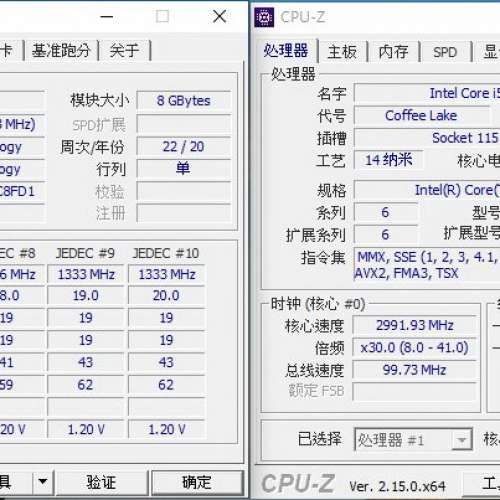
Task: Close the left CPU-Z window
Action: (219, 16)
